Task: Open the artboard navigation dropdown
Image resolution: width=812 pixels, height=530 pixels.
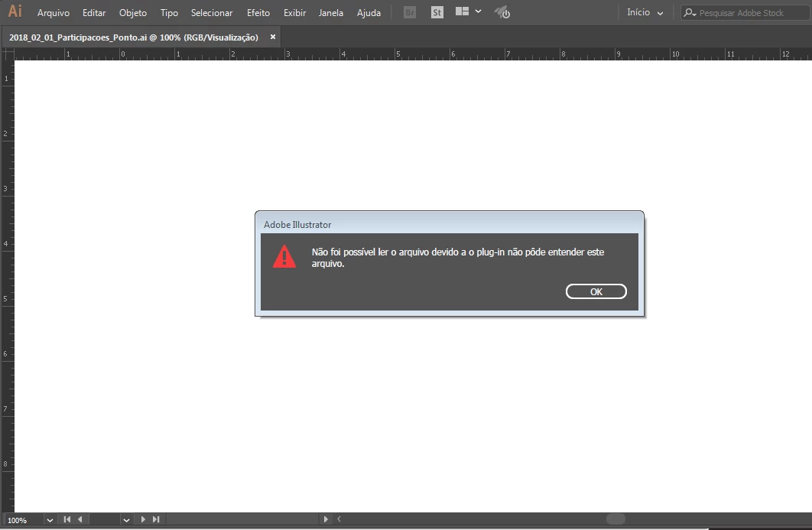Action: (126, 520)
